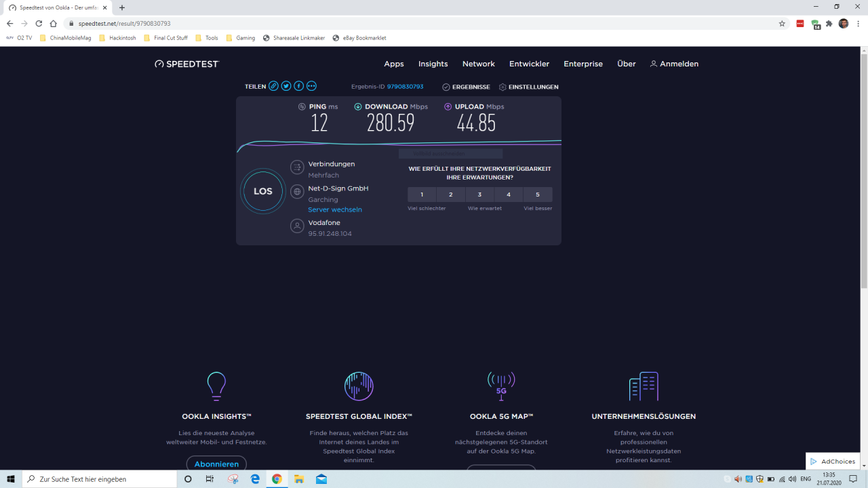Open Shareasale Linkmaker bookmark
The image size is (868, 488).
[294, 38]
